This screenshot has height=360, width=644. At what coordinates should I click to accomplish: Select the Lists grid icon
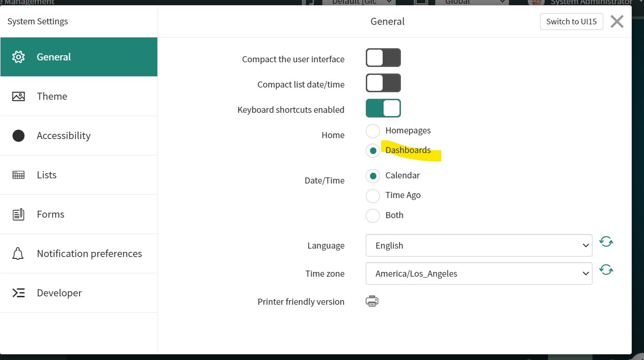click(x=18, y=175)
